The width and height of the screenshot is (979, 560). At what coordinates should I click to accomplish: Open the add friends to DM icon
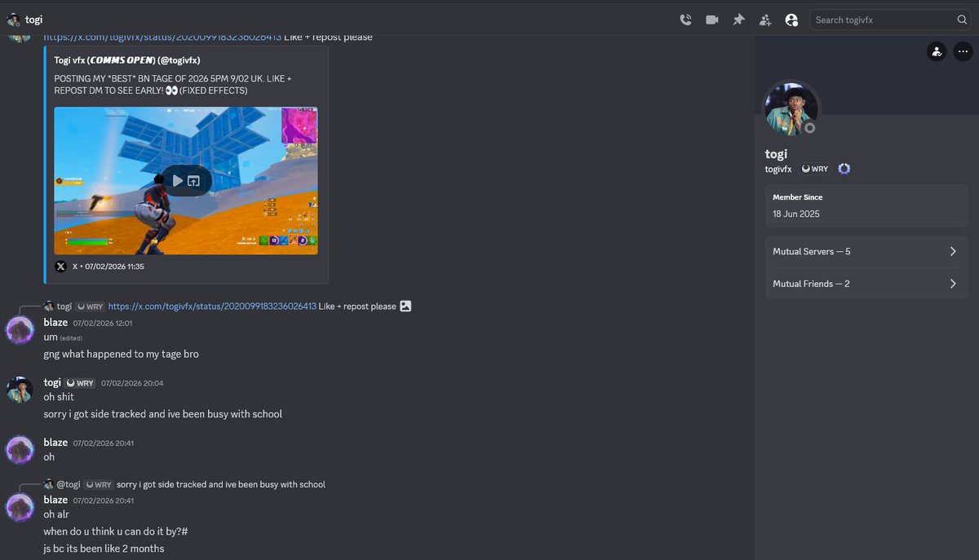click(765, 19)
